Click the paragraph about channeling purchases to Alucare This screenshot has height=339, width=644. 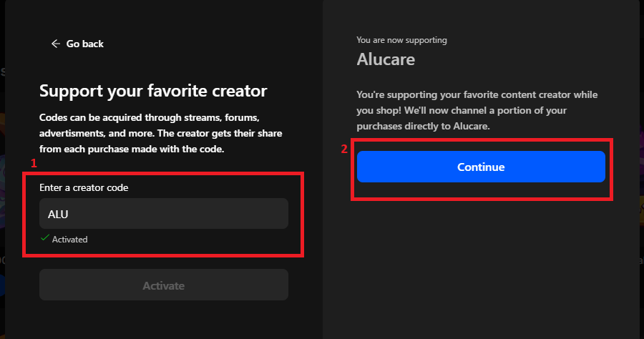[477, 110]
